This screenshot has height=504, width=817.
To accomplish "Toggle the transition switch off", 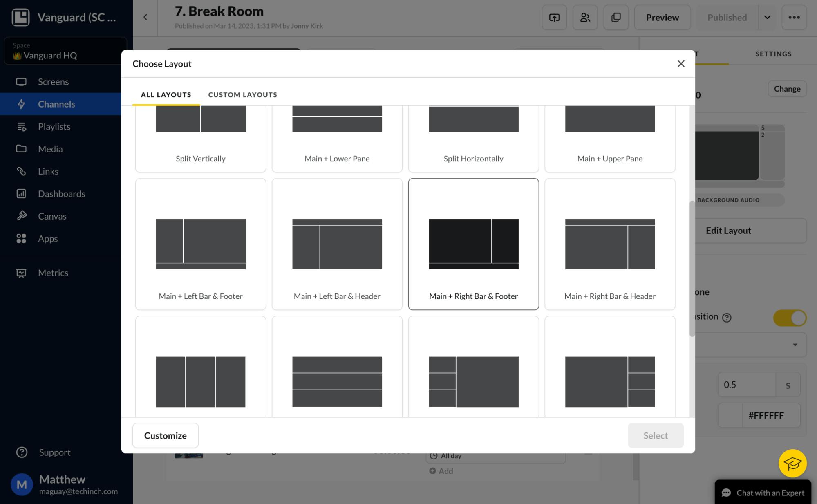I will 789,318.
